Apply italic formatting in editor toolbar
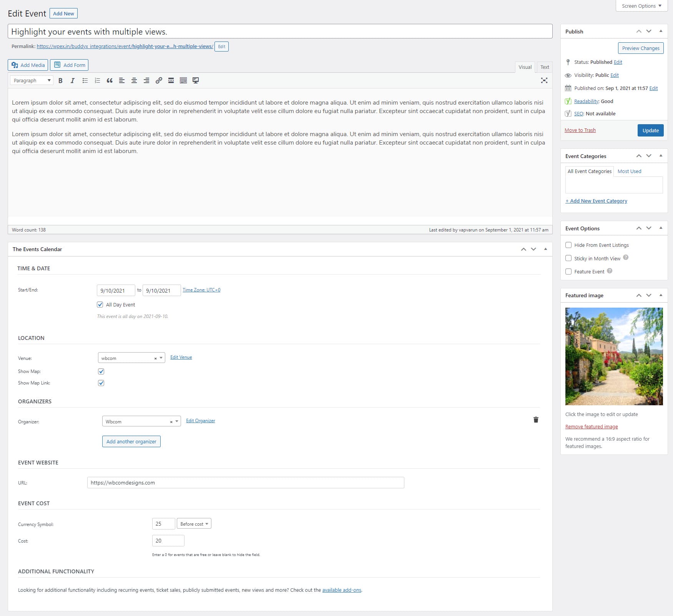673x616 pixels. pos(73,81)
